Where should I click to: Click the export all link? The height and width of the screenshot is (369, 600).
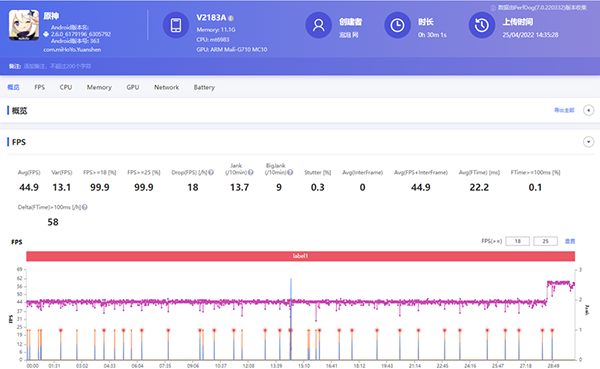pos(564,110)
